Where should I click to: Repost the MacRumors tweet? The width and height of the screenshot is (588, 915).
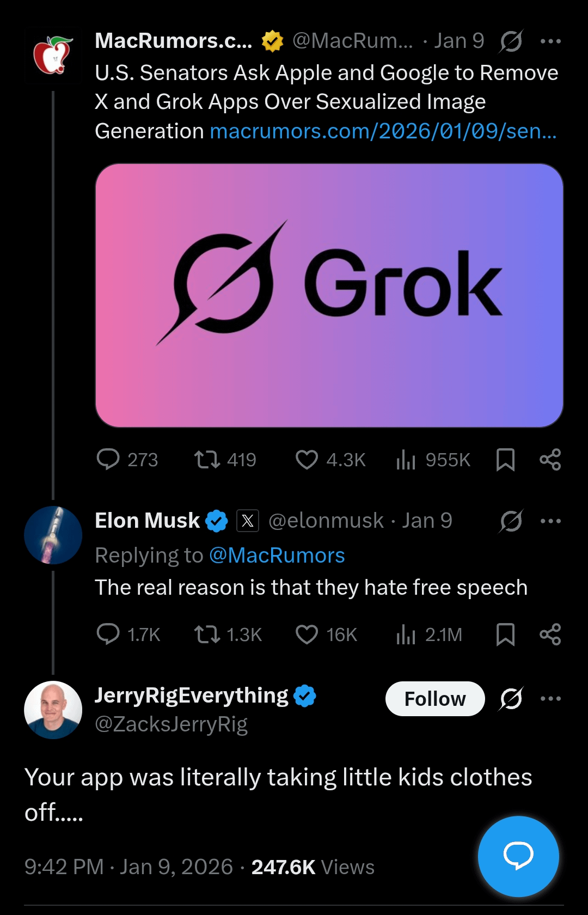click(207, 459)
